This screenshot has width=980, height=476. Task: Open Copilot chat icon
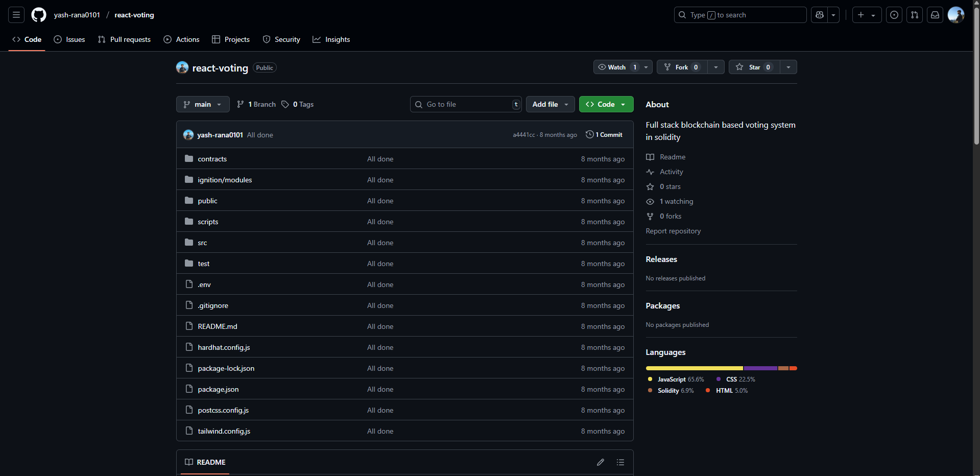pyautogui.click(x=820, y=15)
